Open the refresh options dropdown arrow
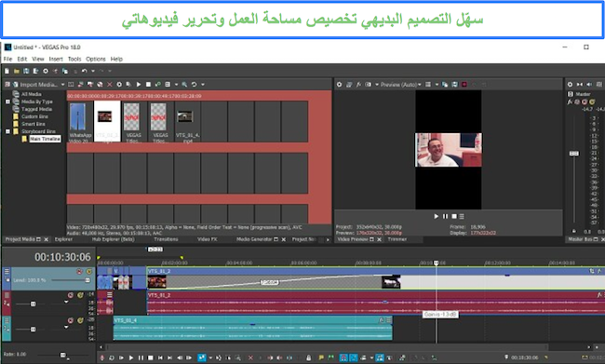605x364 pixels. point(203,85)
